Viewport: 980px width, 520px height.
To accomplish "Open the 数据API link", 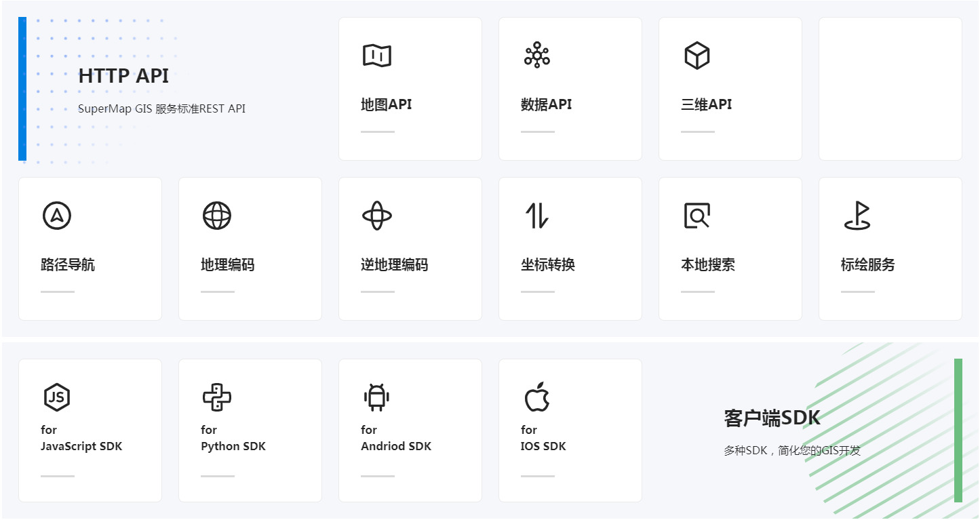I will 547,104.
